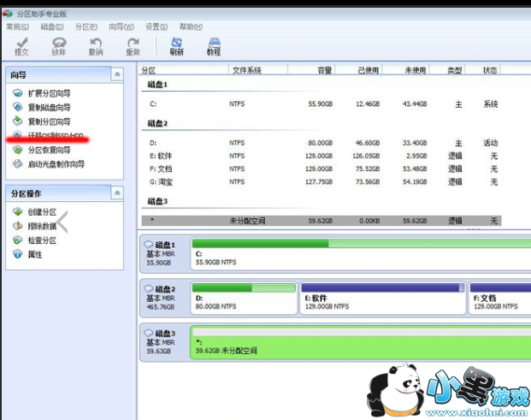The width and height of the screenshot is (531, 420).
Task: Click 检查分区 in partition operations
Action: point(41,240)
